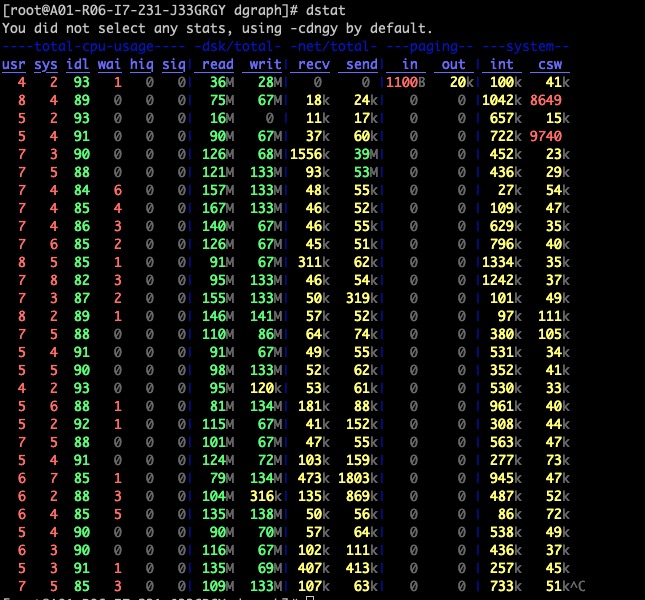This screenshot has height=600, width=645.
Task: Click the '319k' send value
Action: tap(362, 298)
